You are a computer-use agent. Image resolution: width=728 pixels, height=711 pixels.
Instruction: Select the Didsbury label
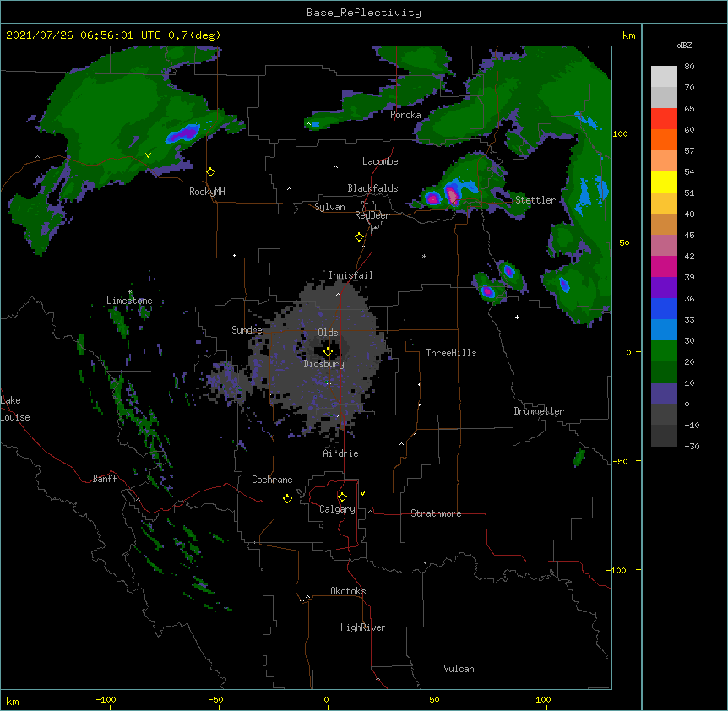point(324,364)
